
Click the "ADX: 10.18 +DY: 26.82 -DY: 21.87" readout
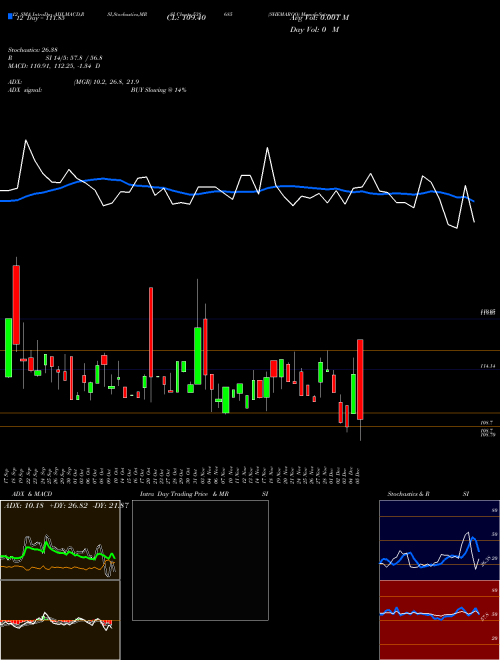point(66,506)
